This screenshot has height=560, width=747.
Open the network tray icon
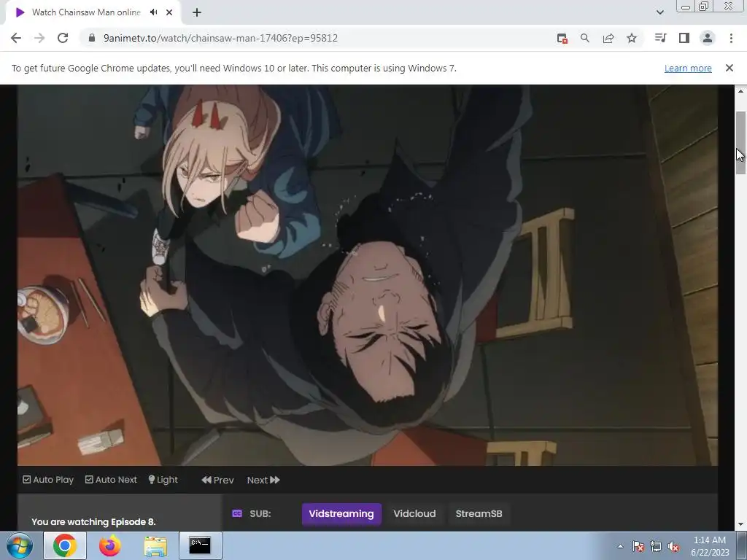pyautogui.click(x=656, y=546)
